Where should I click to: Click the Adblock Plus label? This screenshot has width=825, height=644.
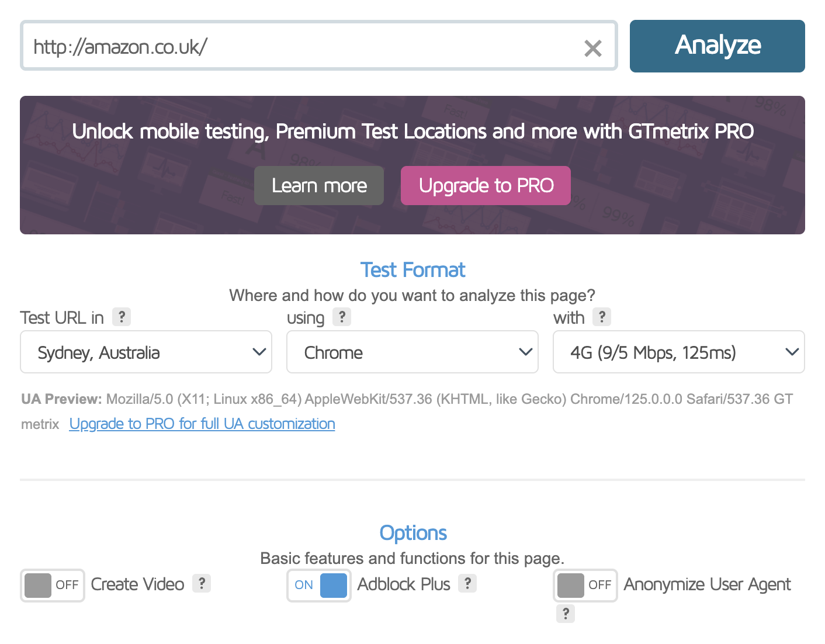pos(404,584)
